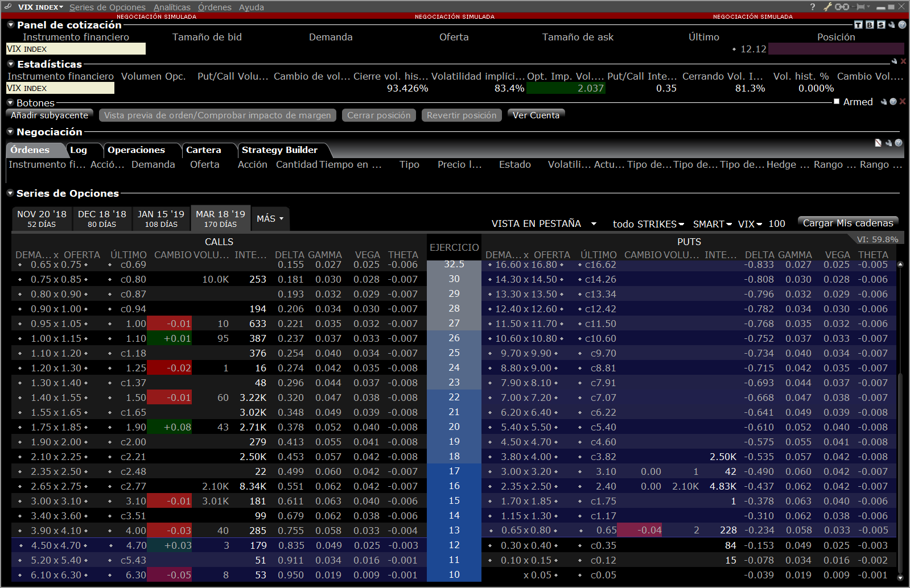Open the pushpin dropdown arrow in title bar
The image size is (910, 588).
(x=868, y=7)
